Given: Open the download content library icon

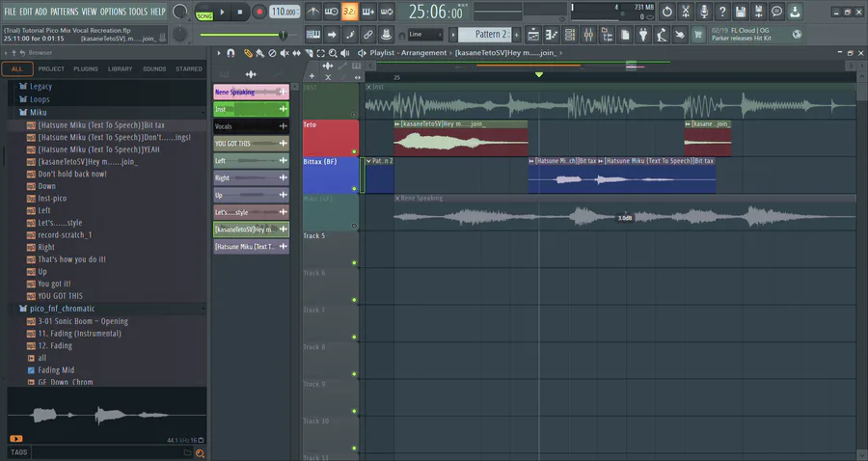Looking at the screenshot, I should (x=795, y=11).
